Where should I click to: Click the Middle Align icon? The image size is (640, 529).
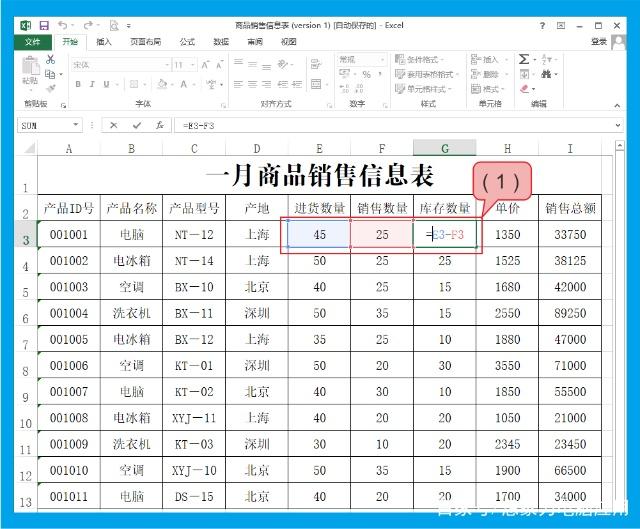point(253,64)
